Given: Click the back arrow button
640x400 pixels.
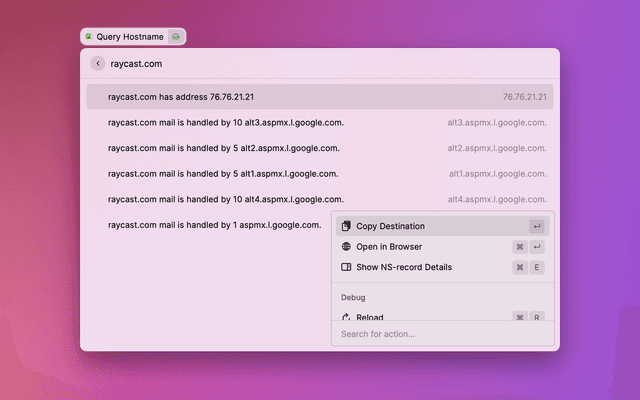Looking at the screenshot, I should tap(97, 63).
